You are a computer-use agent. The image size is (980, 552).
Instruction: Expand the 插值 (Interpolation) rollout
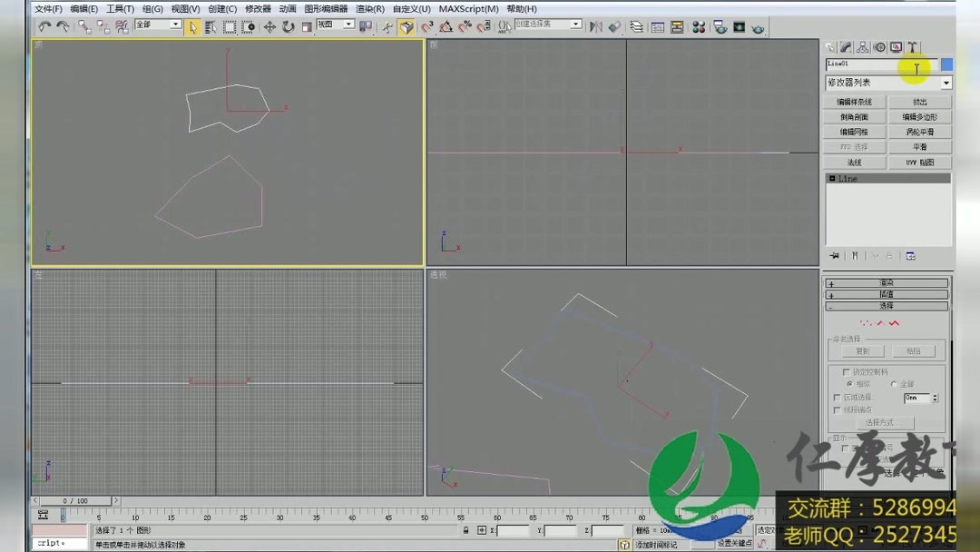[x=887, y=294]
